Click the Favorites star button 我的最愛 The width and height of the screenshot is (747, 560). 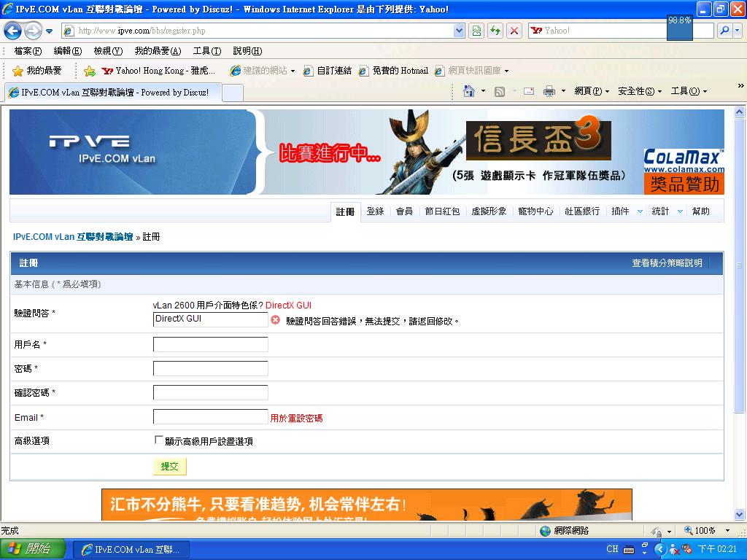pyautogui.click(x=37, y=71)
